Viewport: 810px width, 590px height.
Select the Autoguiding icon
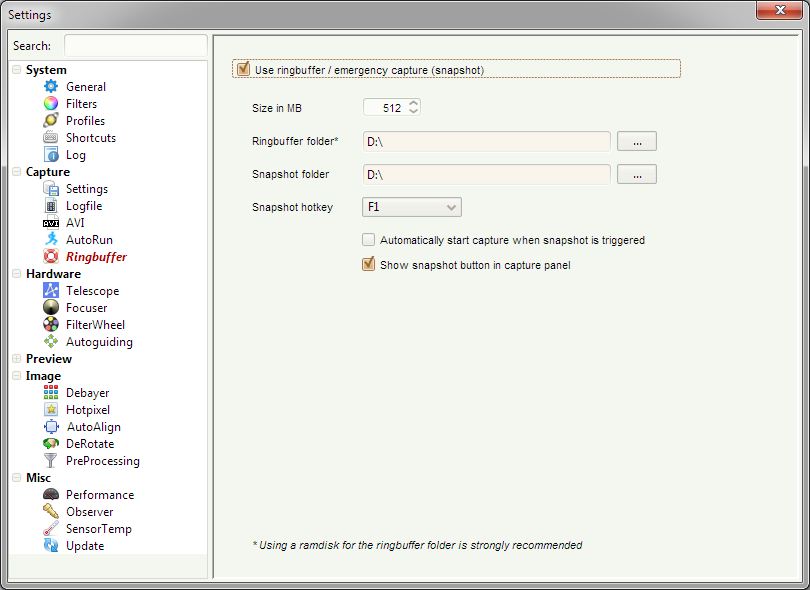51,342
